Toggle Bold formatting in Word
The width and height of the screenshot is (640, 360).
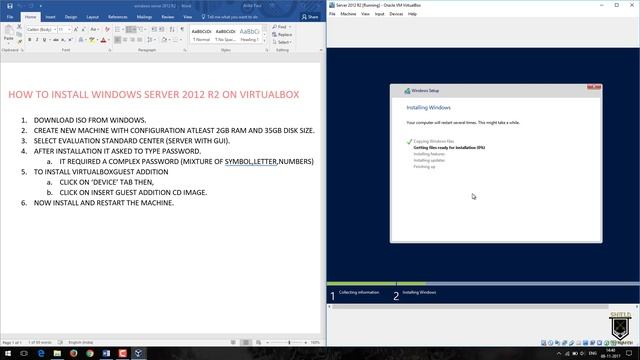pyautogui.click(x=29, y=40)
